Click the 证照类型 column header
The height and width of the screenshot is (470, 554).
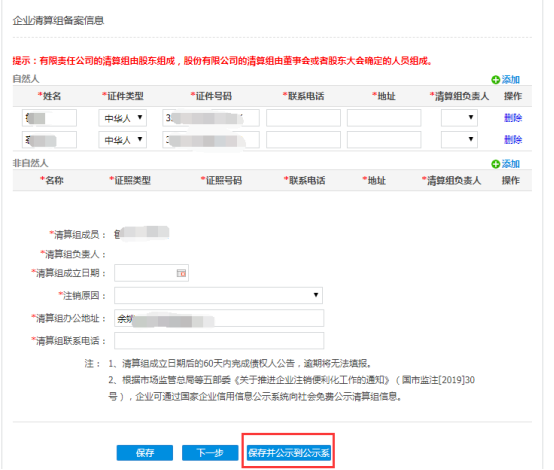click(130, 181)
